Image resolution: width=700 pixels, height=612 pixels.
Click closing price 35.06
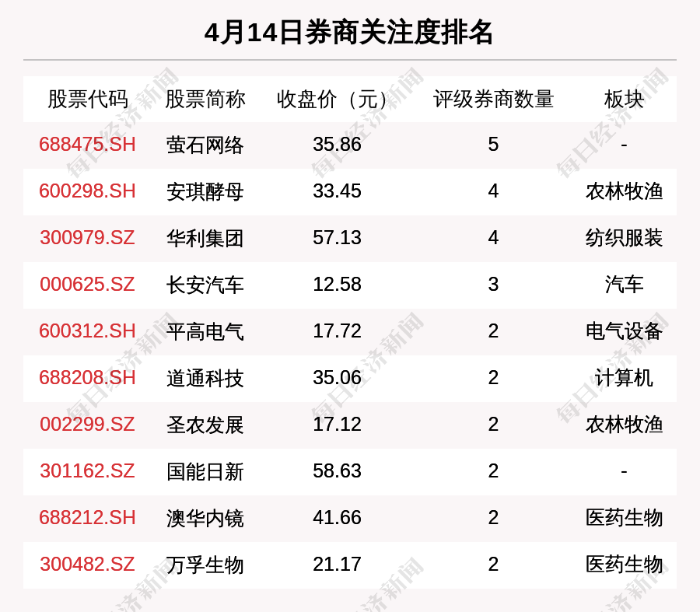337,378
